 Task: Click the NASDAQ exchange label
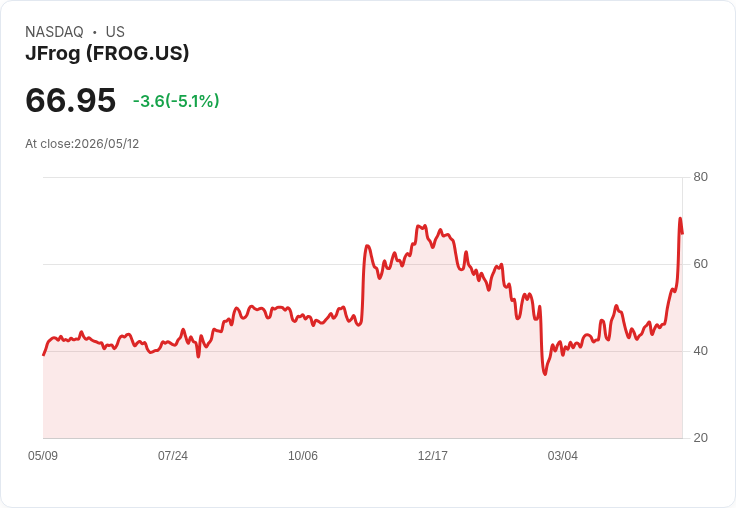(x=54, y=32)
